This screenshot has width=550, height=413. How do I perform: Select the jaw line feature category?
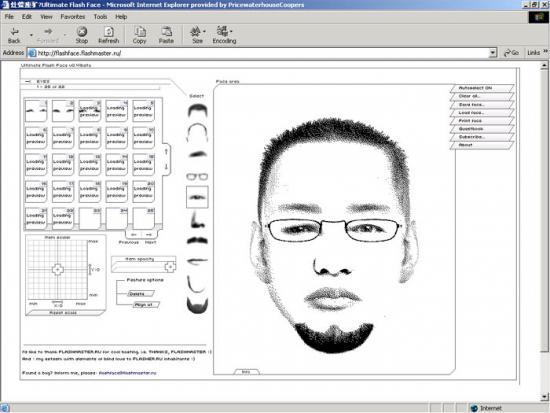pos(196,284)
